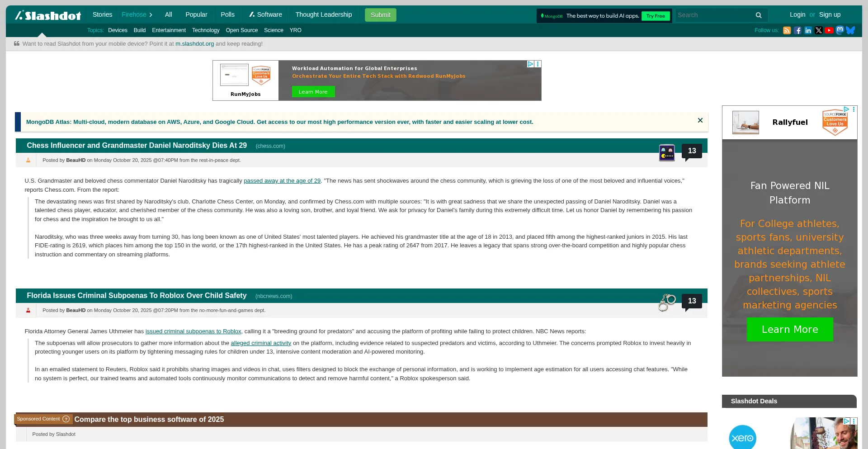Select the All filter

point(169,14)
